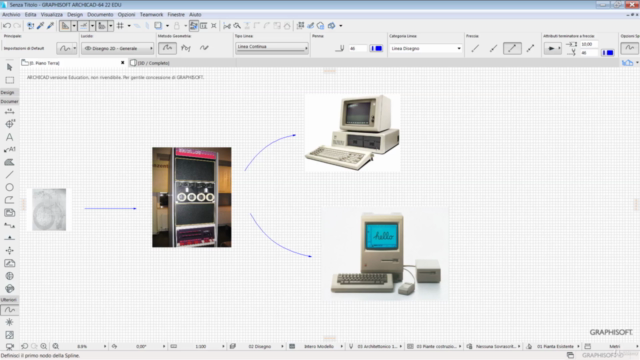Open the Teamwork menu
This screenshot has width=640, height=360.
point(151,14)
